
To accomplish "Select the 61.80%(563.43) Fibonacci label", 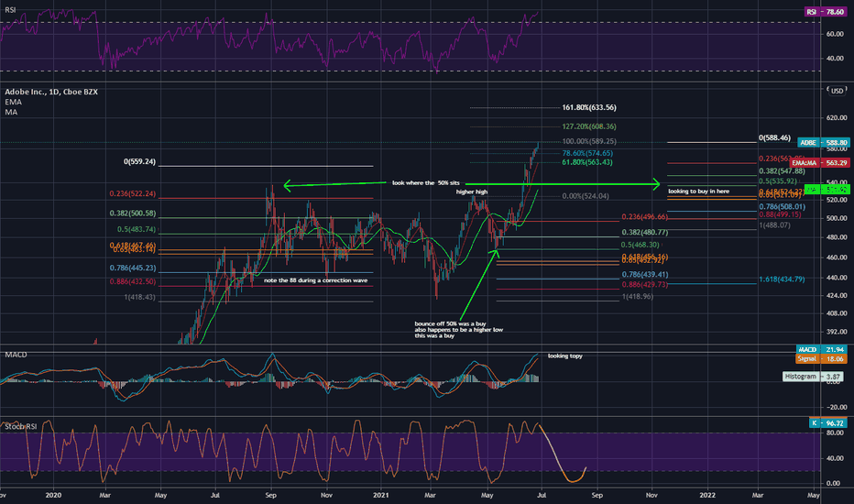I will click(587, 162).
